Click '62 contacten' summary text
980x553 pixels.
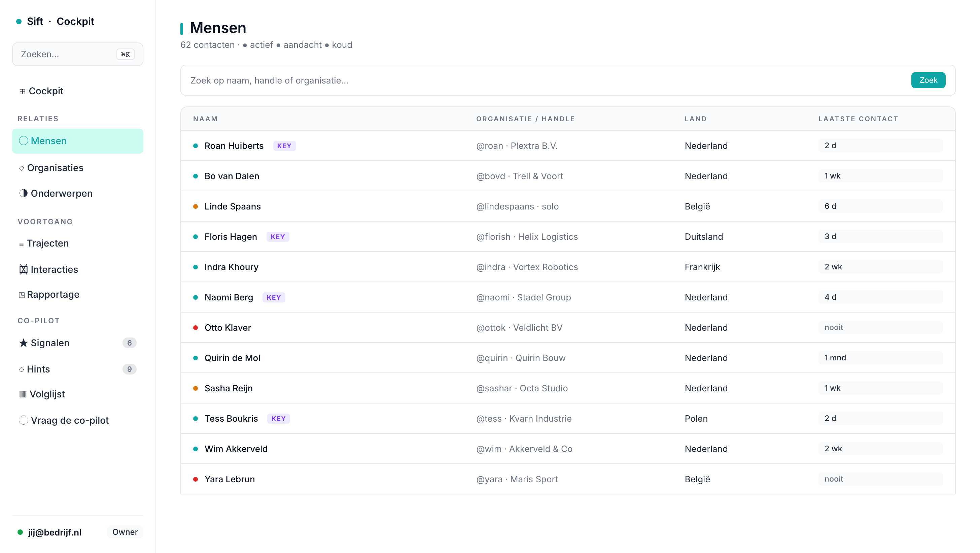[207, 45]
